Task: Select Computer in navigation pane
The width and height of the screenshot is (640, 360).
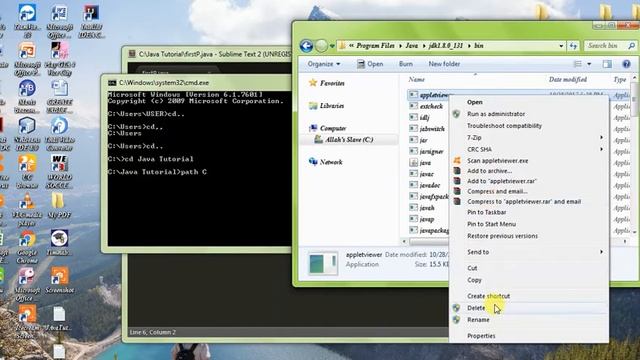Action: 328,128
